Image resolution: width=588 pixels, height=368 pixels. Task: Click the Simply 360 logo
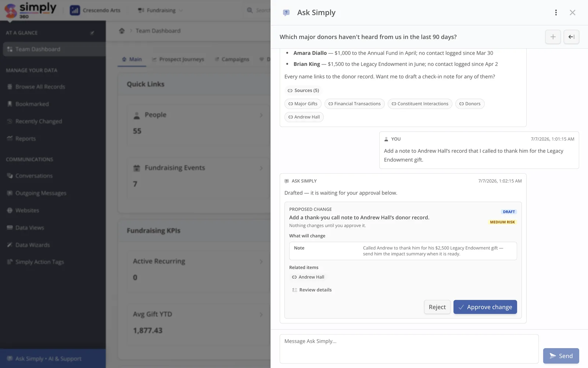click(x=30, y=10)
